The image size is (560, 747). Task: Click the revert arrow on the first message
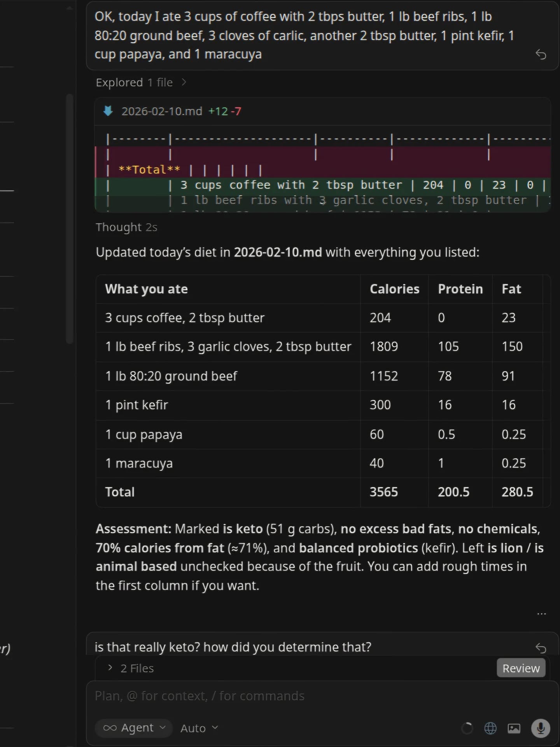(541, 54)
